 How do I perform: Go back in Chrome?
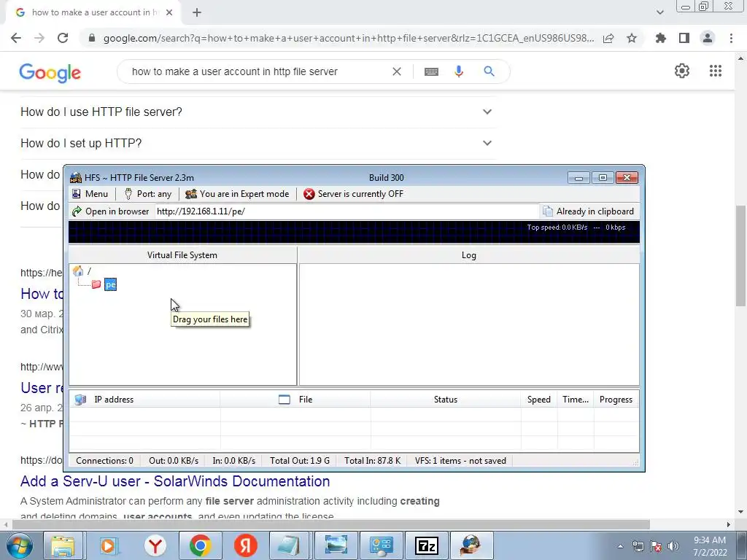pyautogui.click(x=16, y=38)
